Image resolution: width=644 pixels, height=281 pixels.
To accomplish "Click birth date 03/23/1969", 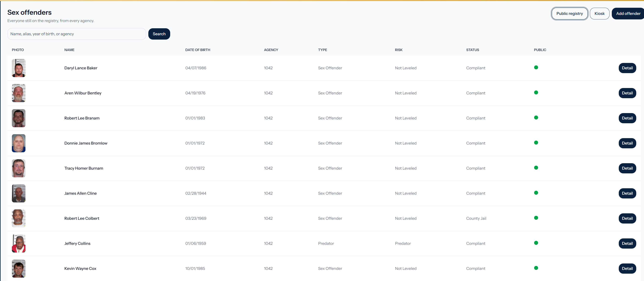I will pos(195,218).
